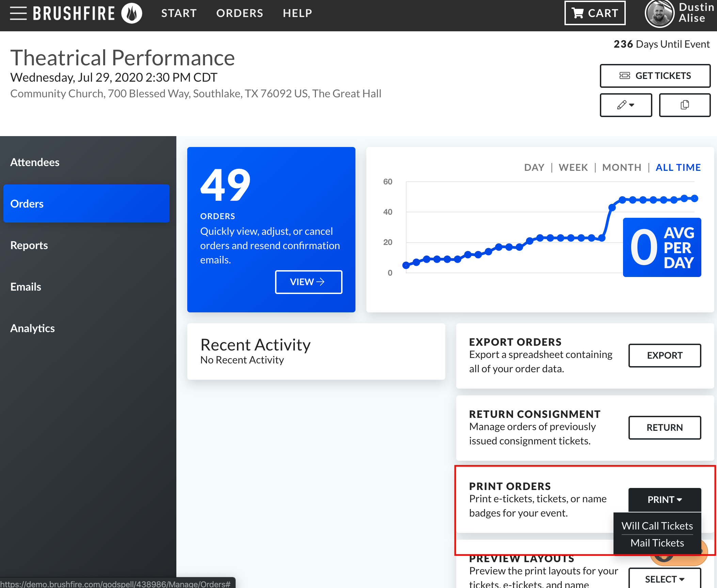Open Attendees in sidebar
Screen dimensions: 717x588
(x=35, y=162)
